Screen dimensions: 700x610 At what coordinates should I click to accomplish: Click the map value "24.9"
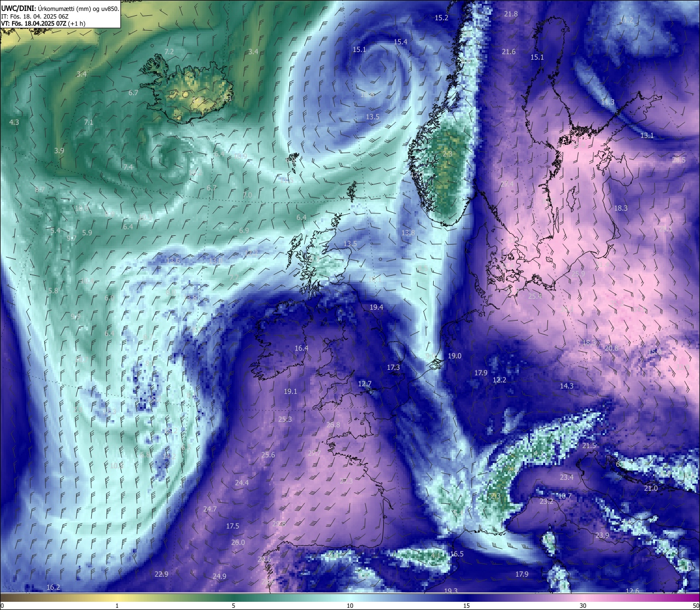click(x=219, y=577)
